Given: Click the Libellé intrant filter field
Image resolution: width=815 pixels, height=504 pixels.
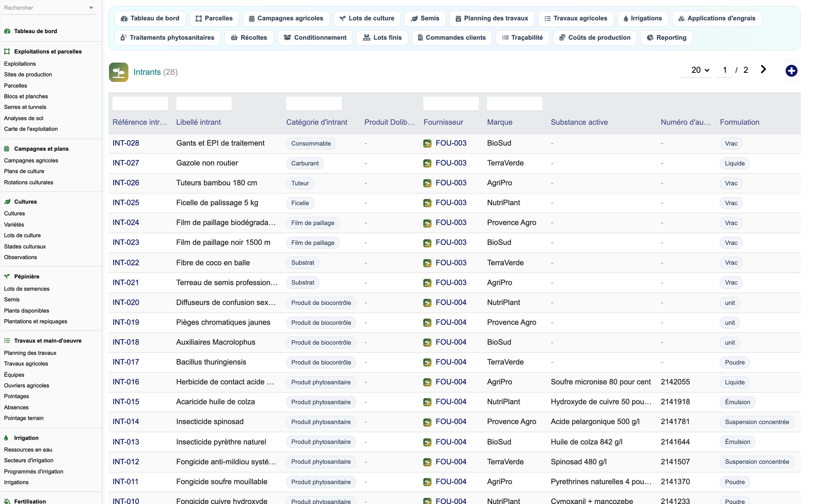Looking at the screenshot, I should pos(204,103).
